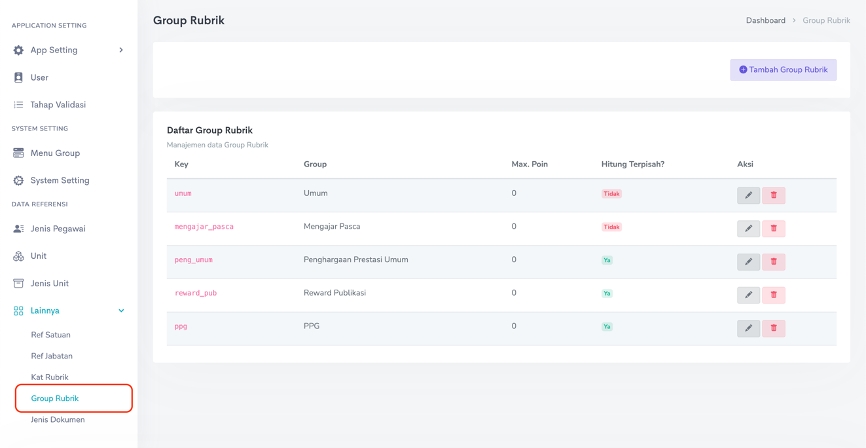Select Kat Rubrik submenu item
Viewport: 866px width, 448px height.
point(50,377)
